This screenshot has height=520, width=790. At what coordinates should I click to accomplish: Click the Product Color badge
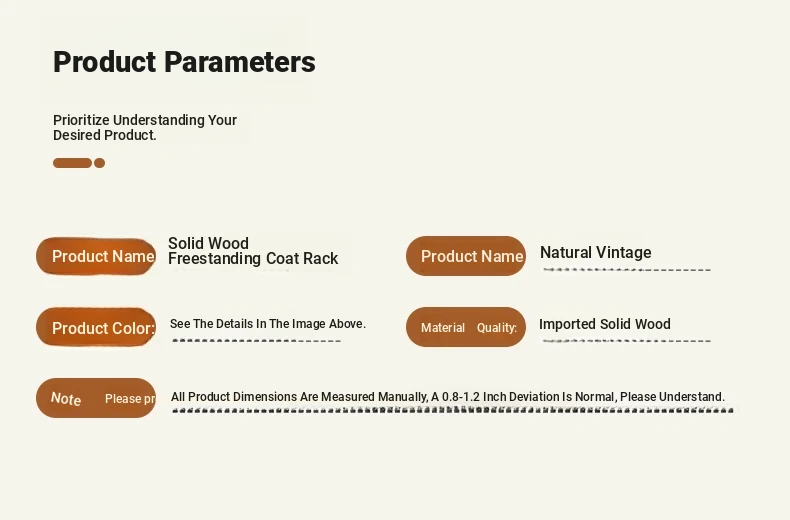96,328
